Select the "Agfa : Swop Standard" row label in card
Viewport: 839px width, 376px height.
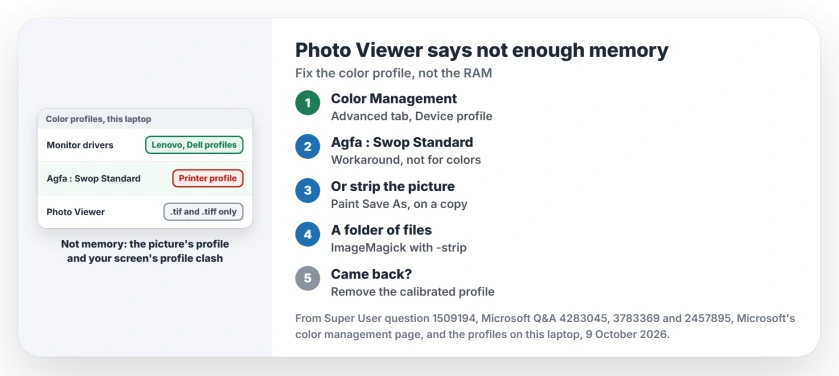coord(94,179)
